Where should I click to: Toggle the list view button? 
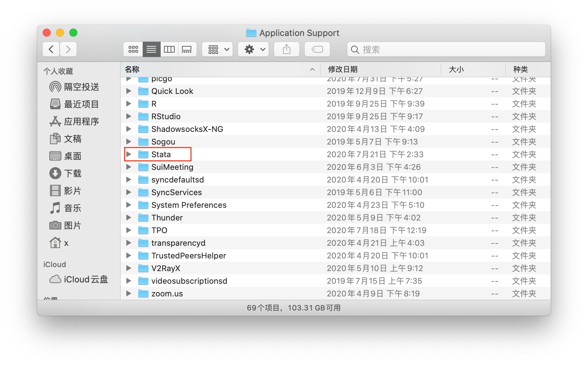[x=151, y=50]
